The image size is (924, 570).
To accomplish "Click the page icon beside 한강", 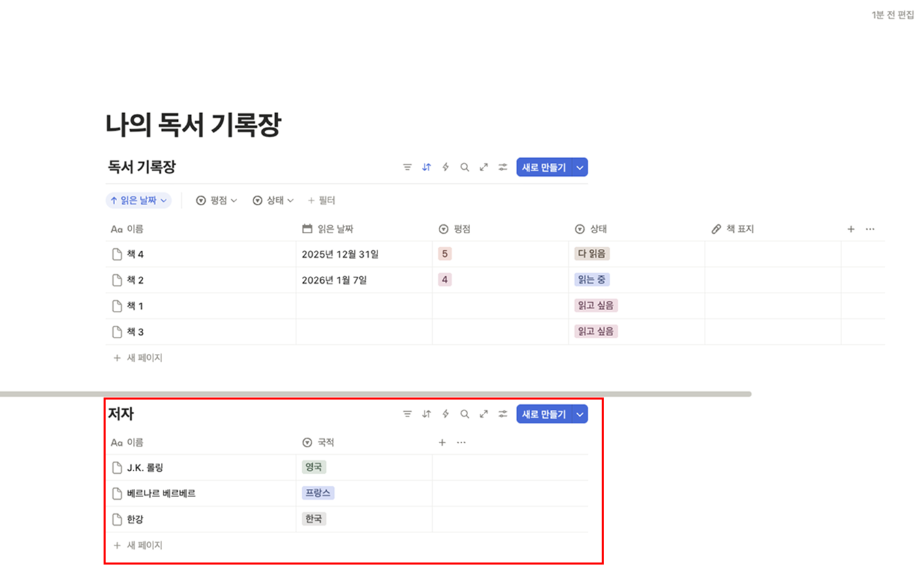I will click(x=116, y=519).
